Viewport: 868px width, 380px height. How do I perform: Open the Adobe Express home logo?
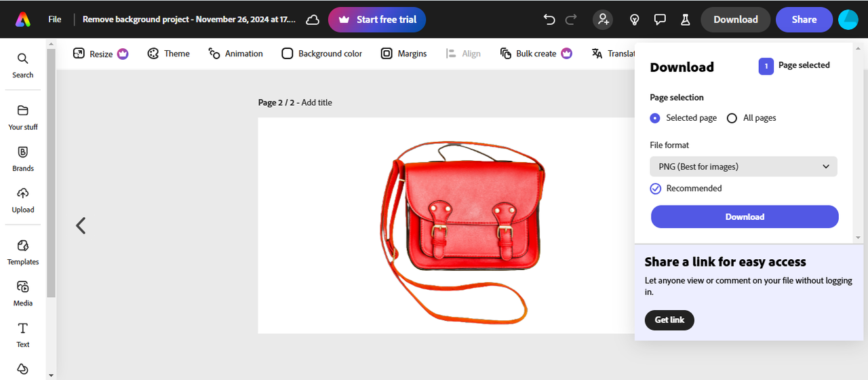[23, 20]
